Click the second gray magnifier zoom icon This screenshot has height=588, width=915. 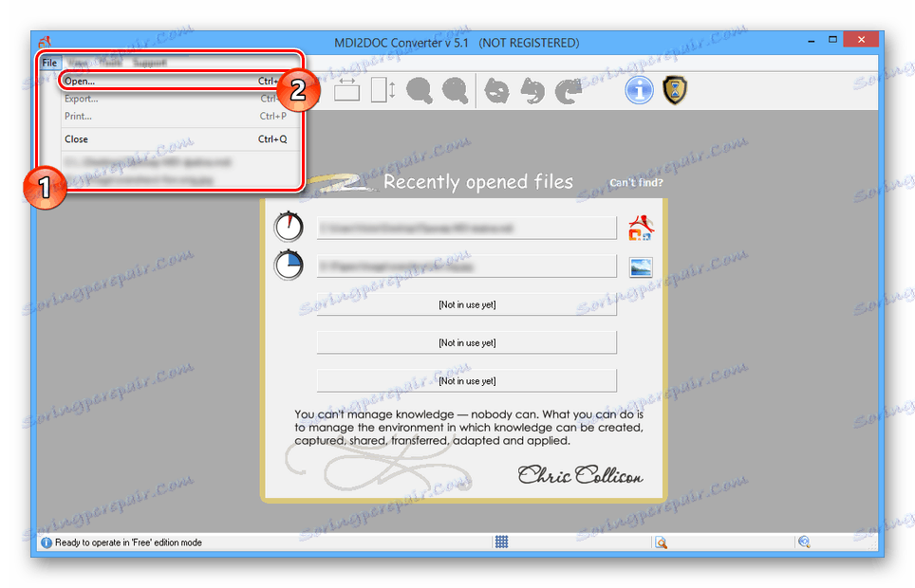[x=456, y=90]
